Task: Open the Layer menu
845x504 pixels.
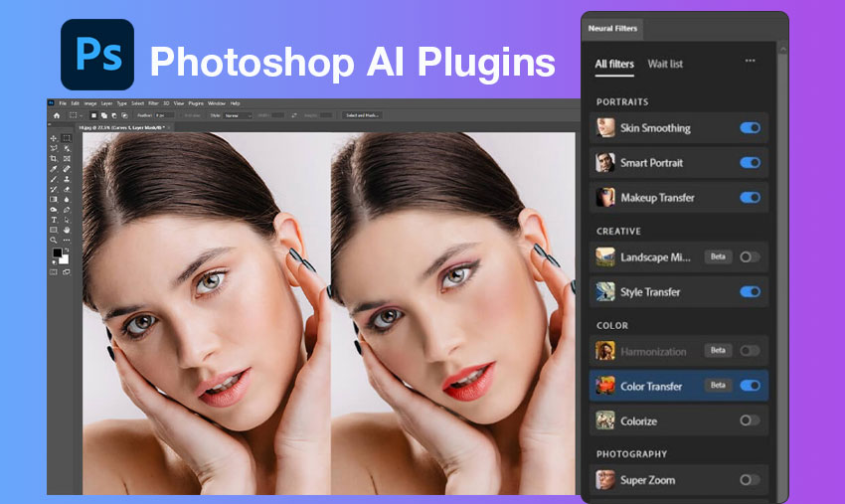Action: click(106, 103)
